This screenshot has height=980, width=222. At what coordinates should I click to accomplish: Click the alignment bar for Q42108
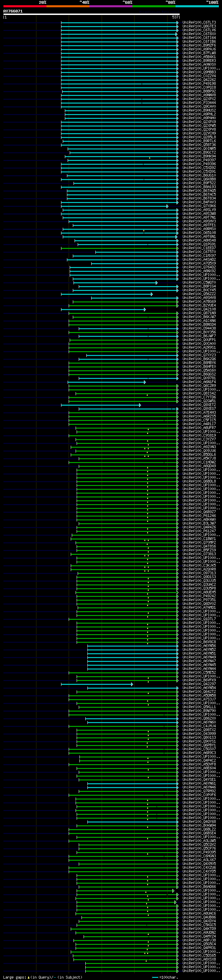pyautogui.click(x=104, y=310)
